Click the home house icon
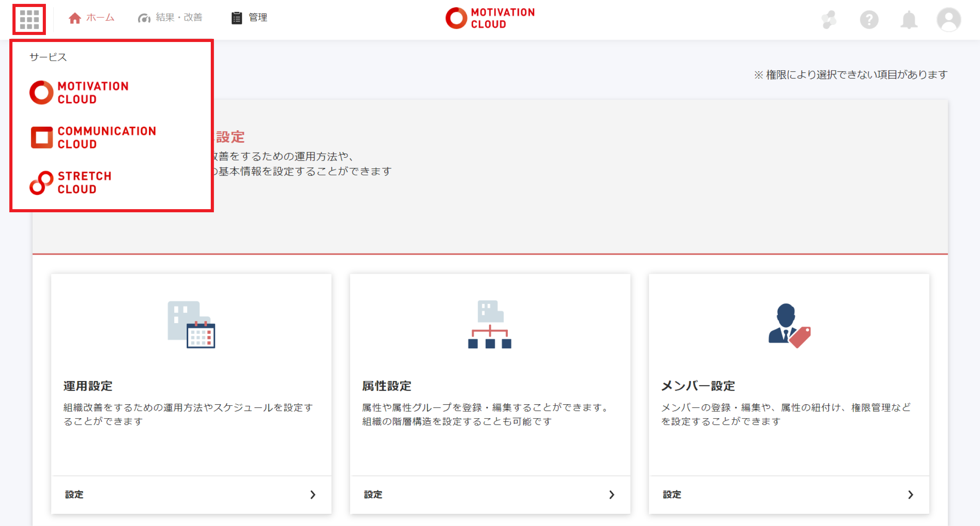Image resolution: width=980 pixels, height=526 pixels. point(75,18)
